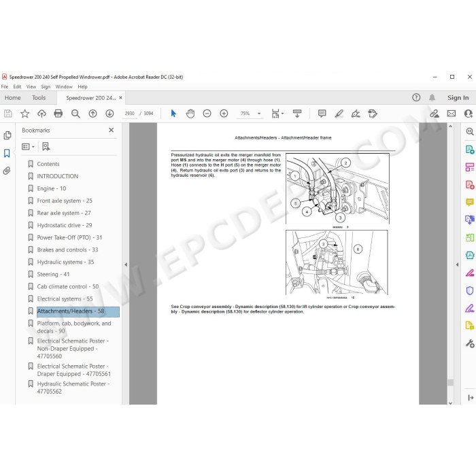This screenshot has width=476, height=476.
Task: Close the Speedrower document tab
Action: [120, 98]
